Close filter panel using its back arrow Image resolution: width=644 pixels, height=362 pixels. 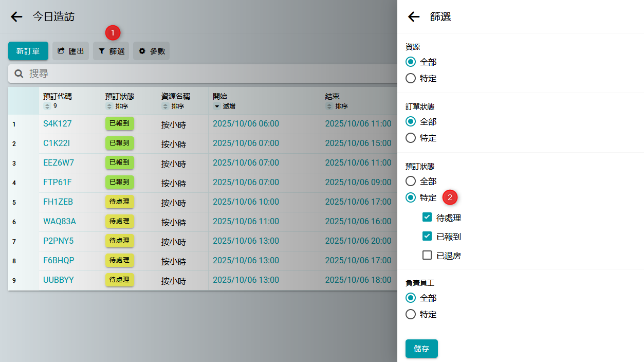[x=414, y=17]
